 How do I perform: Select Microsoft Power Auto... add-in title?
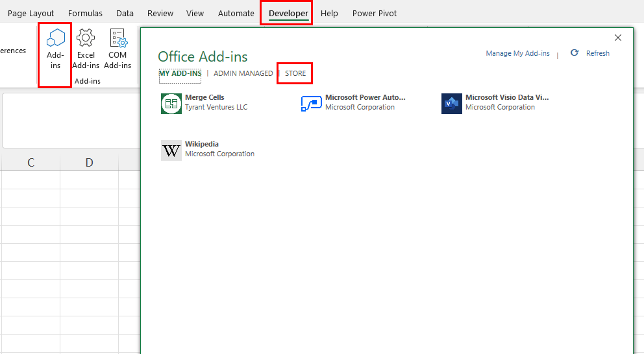365,97
